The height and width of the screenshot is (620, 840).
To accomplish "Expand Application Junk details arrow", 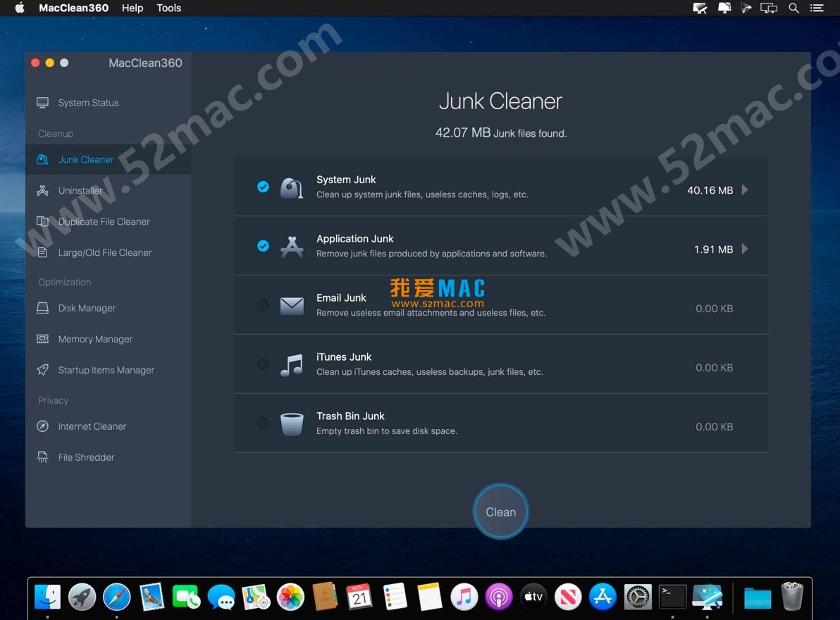I will point(745,249).
